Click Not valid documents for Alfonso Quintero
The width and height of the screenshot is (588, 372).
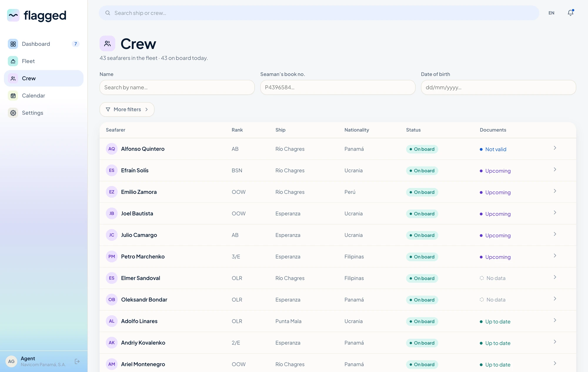(x=493, y=149)
